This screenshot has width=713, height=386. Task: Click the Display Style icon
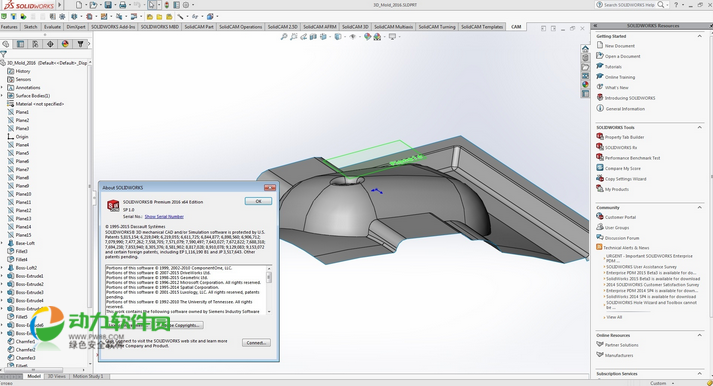point(337,36)
